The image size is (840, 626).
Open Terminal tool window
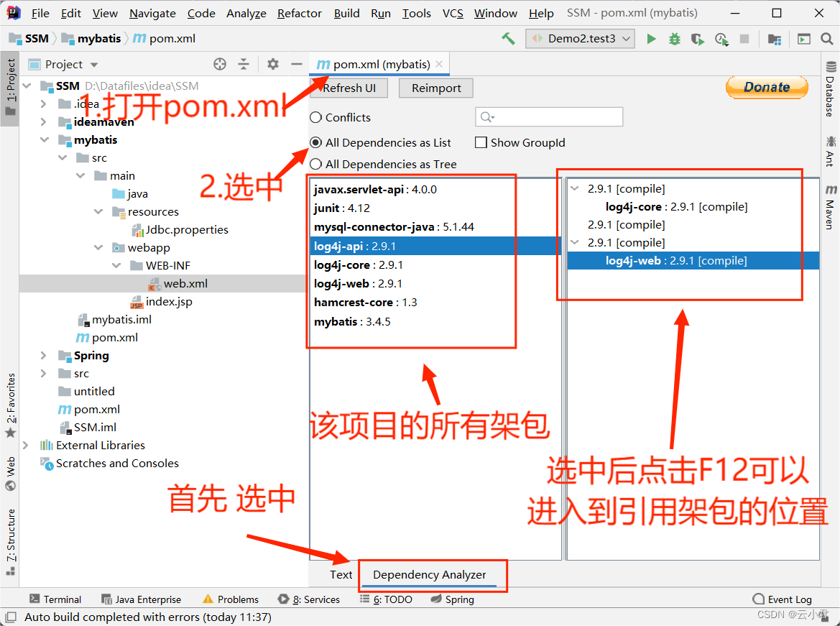[56, 599]
